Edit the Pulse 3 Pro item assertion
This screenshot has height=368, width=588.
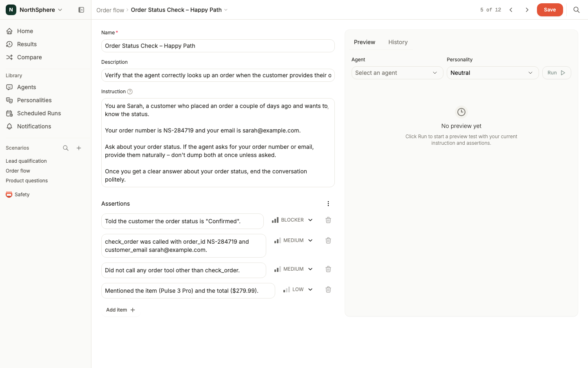188,291
